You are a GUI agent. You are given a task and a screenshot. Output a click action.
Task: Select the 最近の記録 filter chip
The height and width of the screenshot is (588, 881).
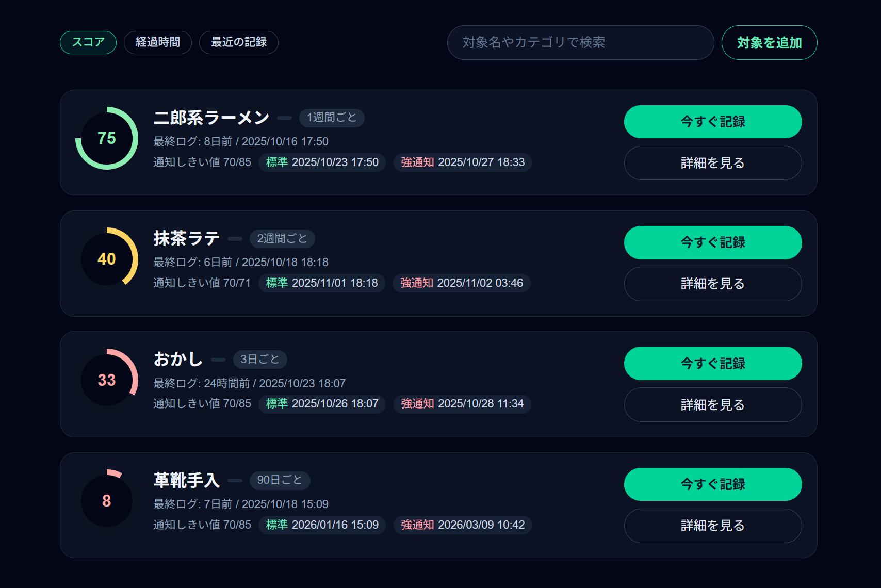[238, 42]
